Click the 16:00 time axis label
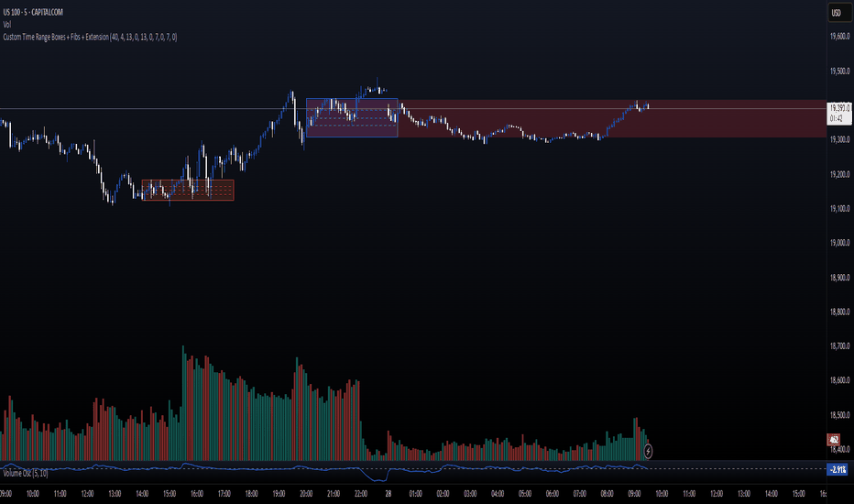Viewport: 854px width, 504px height. (197, 494)
